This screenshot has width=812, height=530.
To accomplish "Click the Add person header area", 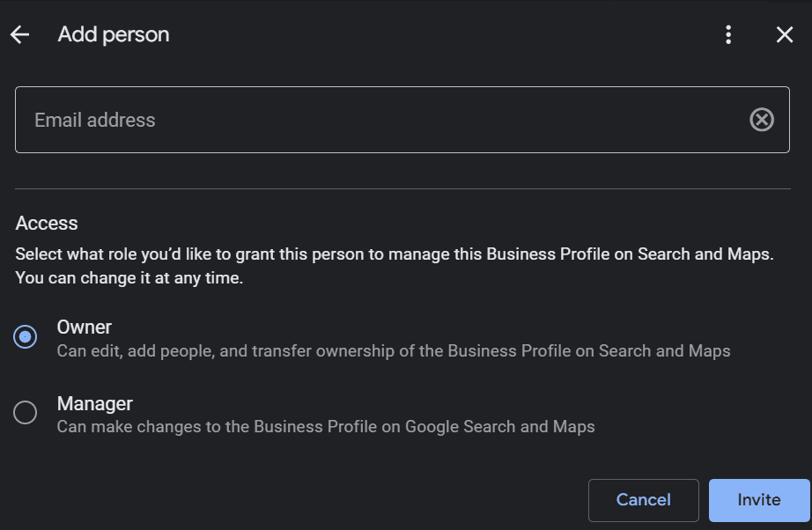I will [x=113, y=34].
